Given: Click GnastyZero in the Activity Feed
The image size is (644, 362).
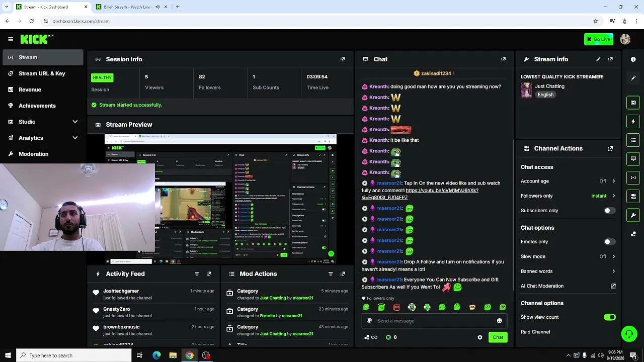Looking at the screenshot, I should (x=117, y=309).
